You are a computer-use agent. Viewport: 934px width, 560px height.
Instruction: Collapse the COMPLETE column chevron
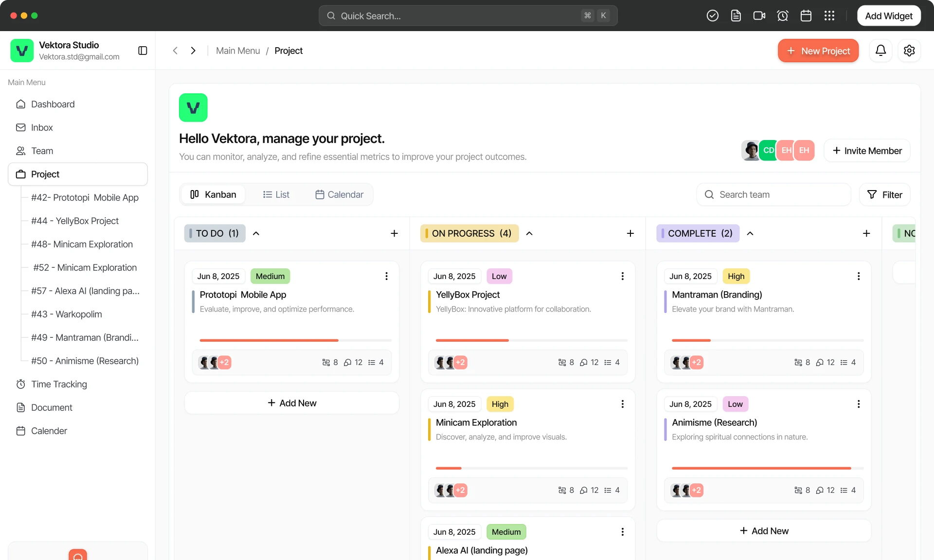[750, 233]
